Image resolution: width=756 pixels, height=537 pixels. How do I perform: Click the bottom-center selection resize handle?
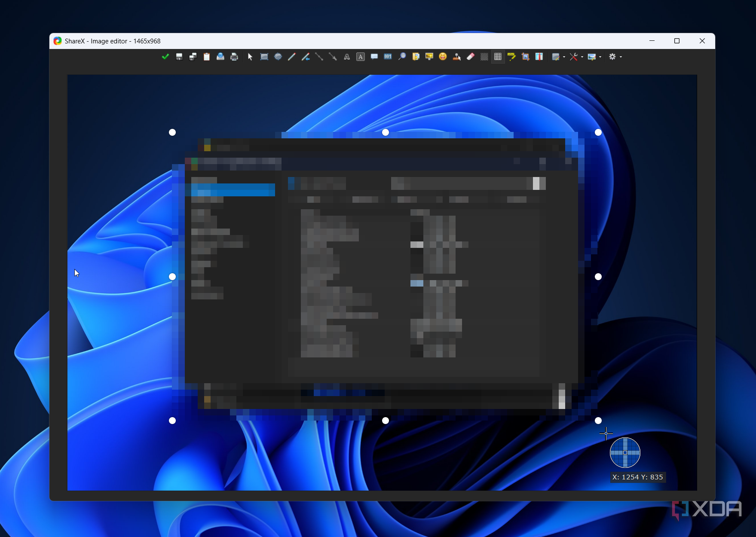[x=386, y=421]
